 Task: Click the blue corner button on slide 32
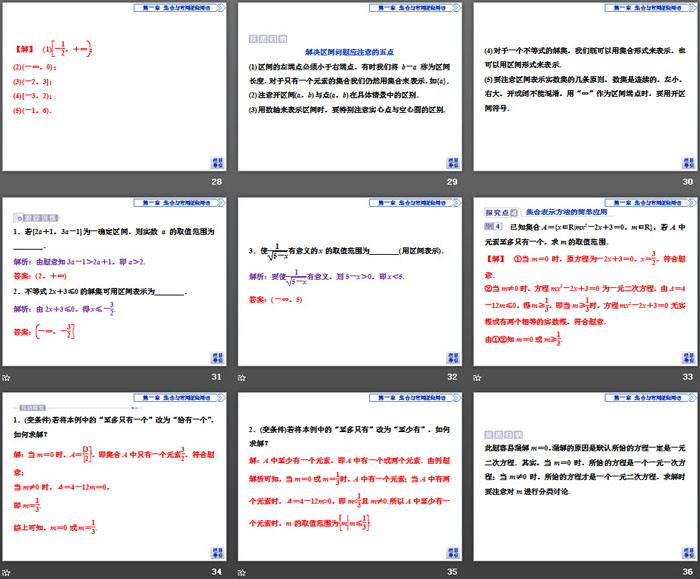click(x=452, y=357)
